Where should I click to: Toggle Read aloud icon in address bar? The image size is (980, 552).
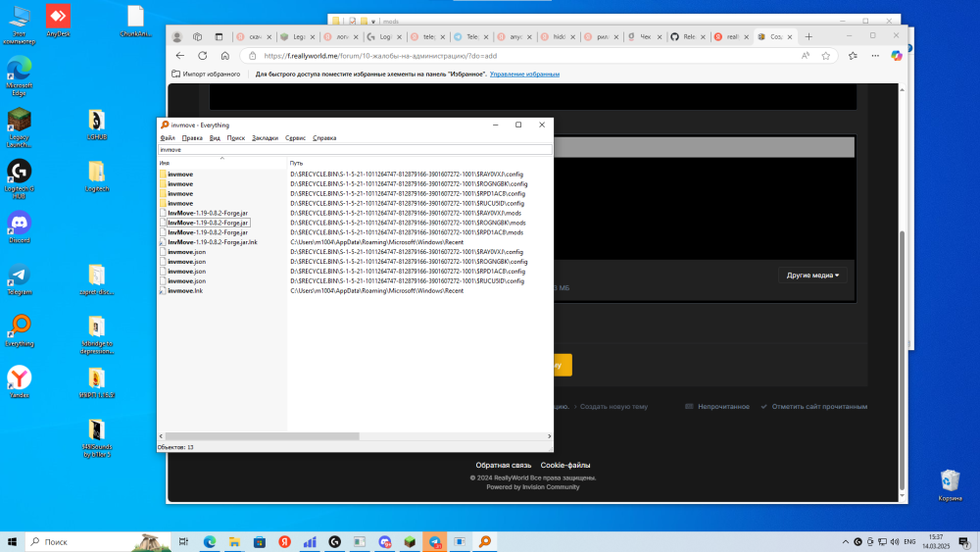coord(806,56)
